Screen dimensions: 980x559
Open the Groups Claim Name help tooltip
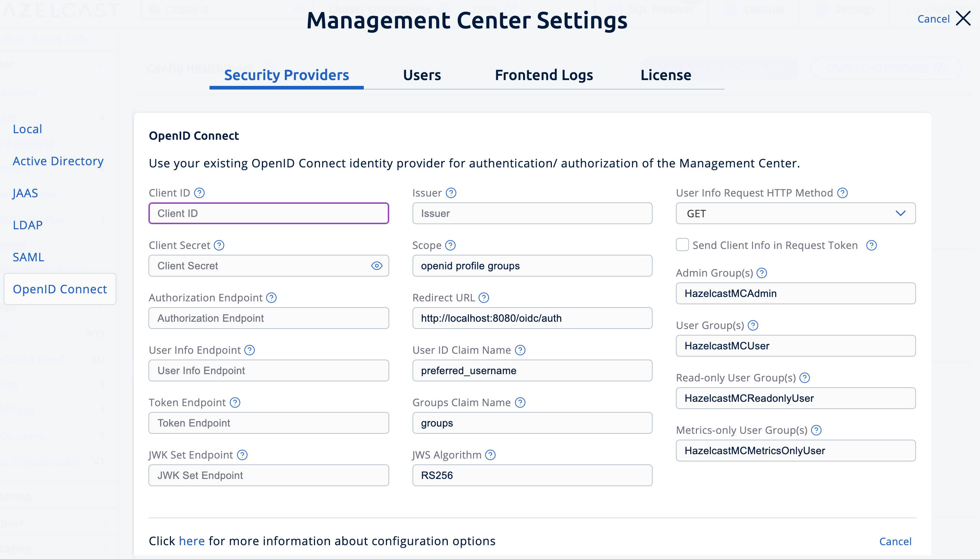click(521, 403)
